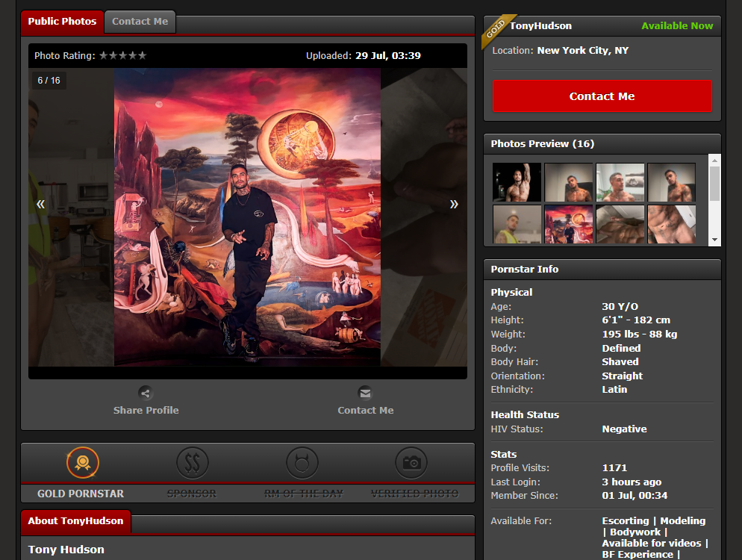Screen dimensions: 742x560
Task: Open first thumbnail in Photos Preview
Action: point(517,182)
